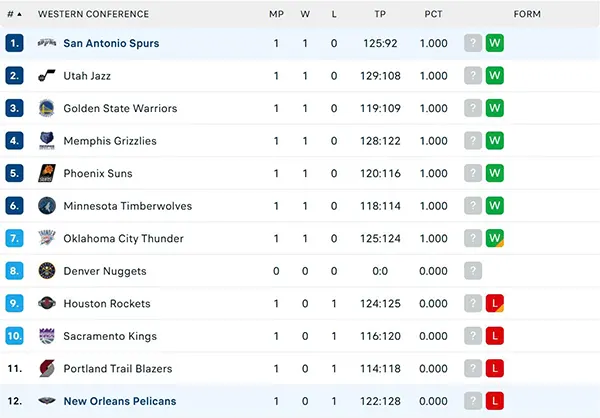600x418 pixels.
Task: Sort table by PCT column header
Action: tap(433, 14)
